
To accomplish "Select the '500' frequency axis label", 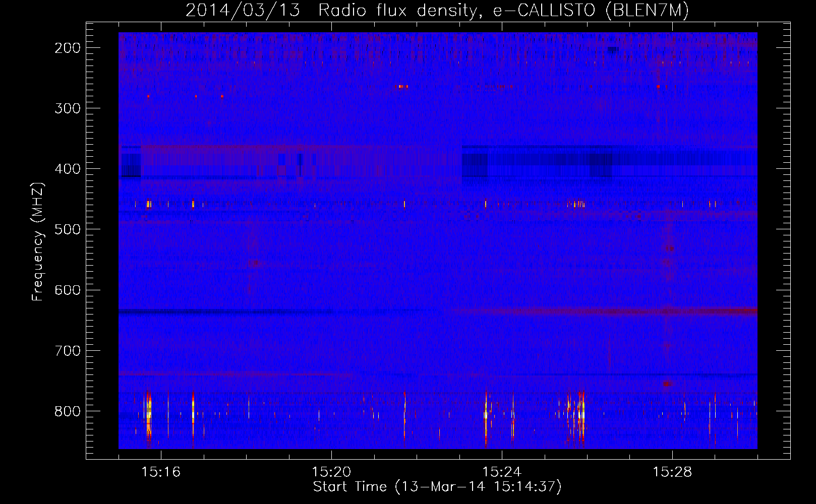I will tap(68, 229).
